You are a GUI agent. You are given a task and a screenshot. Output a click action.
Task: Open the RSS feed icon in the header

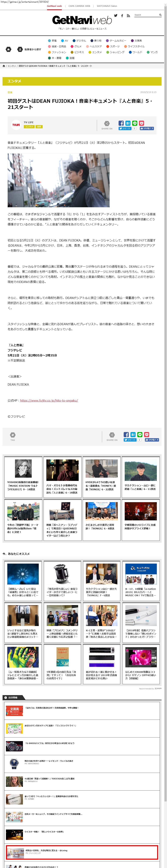point(128,15)
